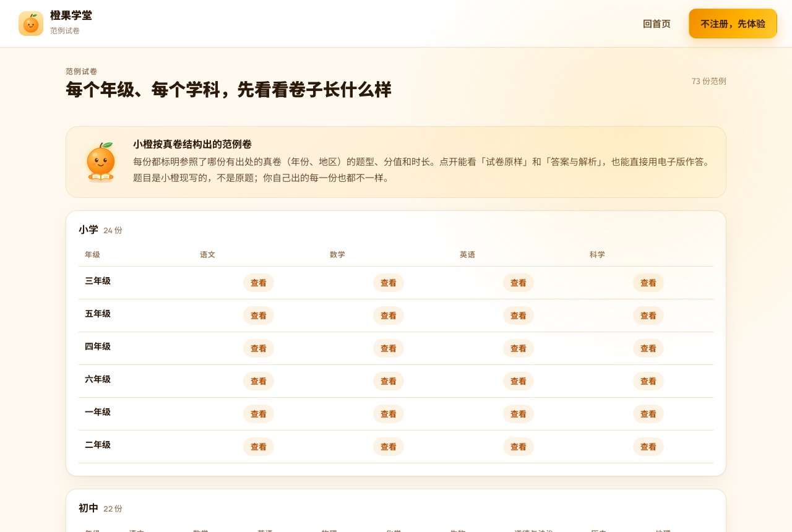
Task: Click the orange mascot reading a book
Action: pos(100,162)
